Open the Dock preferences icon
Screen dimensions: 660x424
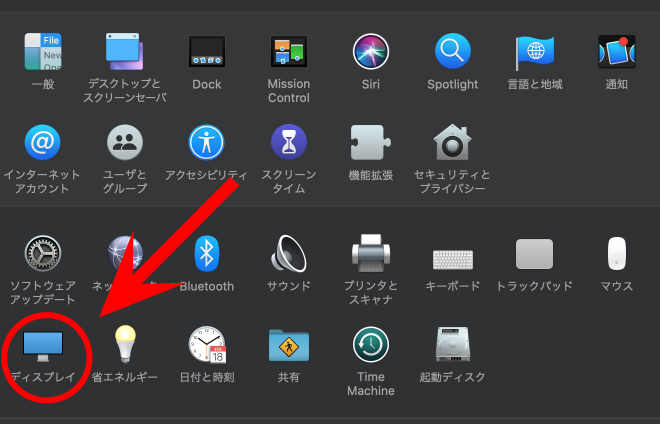tap(207, 52)
